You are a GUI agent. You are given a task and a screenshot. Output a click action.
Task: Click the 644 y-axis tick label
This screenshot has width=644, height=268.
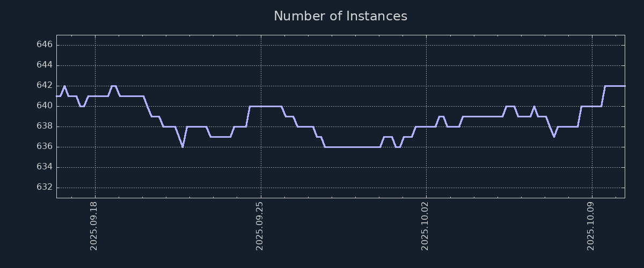45,65
